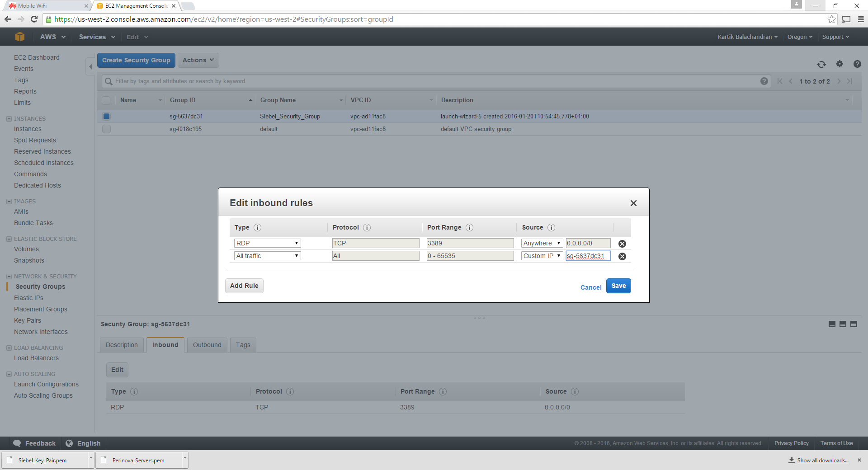This screenshot has height=470, width=868.
Task: Go to the next page of results
Action: 839,81
